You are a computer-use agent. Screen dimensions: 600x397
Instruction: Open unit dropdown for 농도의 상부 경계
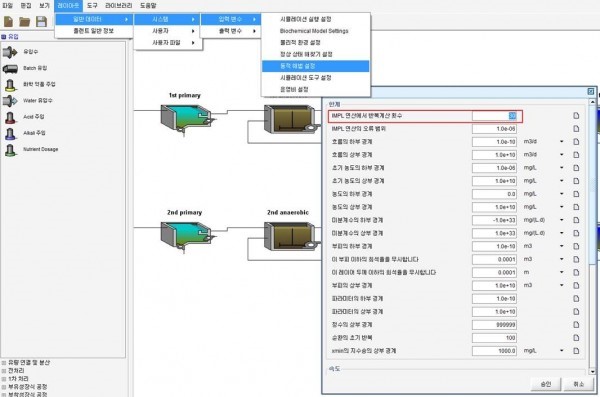click(562, 207)
